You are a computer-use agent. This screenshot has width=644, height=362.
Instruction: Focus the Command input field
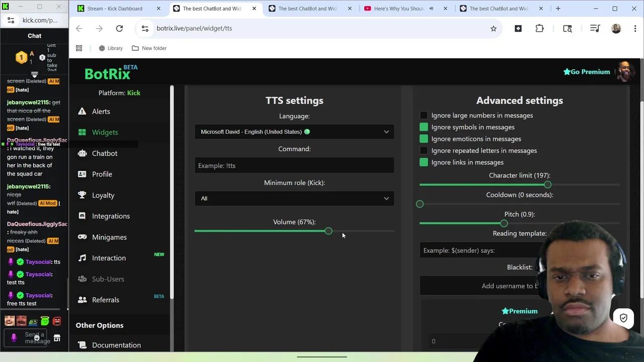coord(294,165)
